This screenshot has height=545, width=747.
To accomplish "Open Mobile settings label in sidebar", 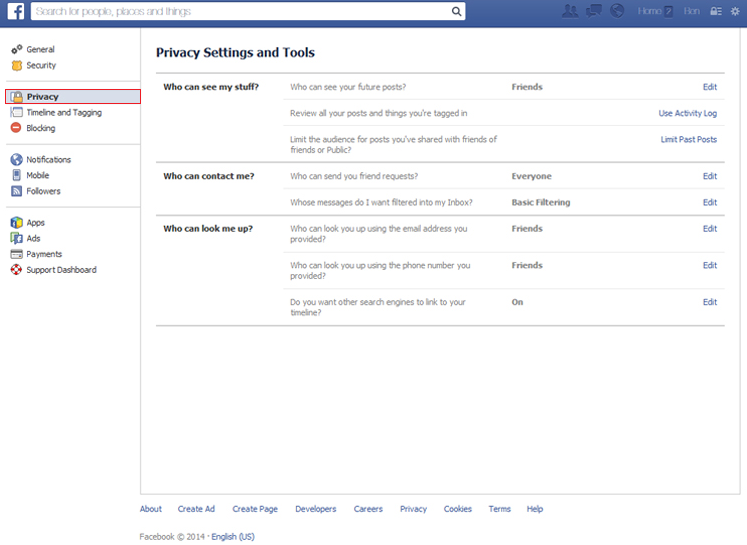I will (38, 175).
